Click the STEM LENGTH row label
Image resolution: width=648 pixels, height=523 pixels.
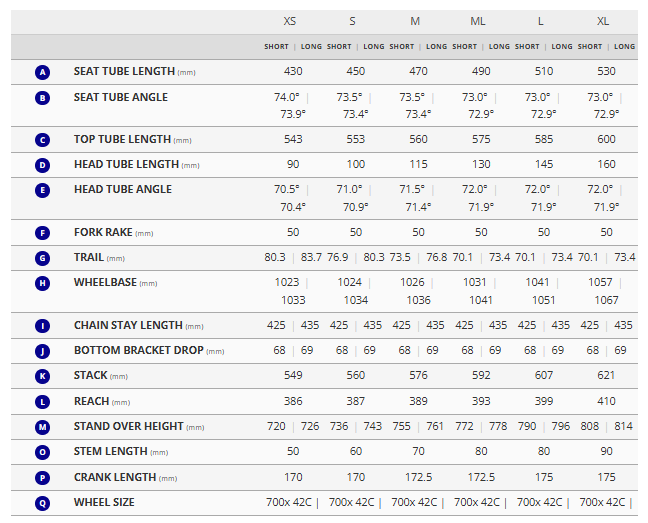click(112, 452)
